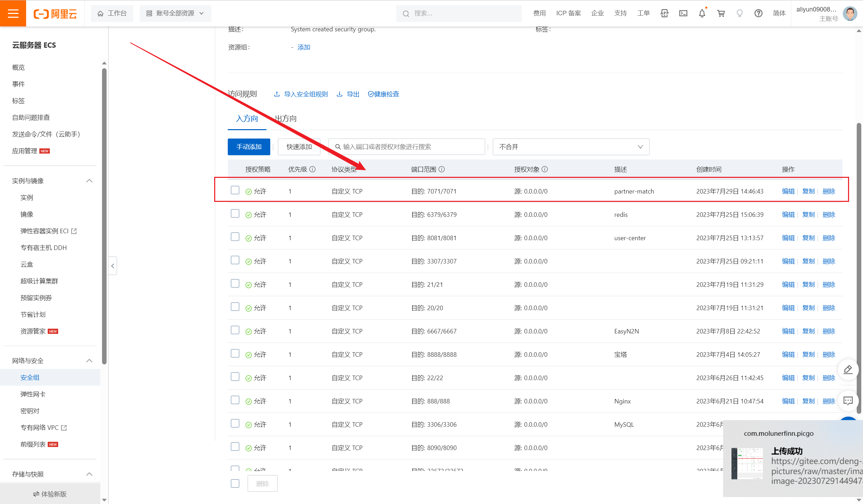Click the 快速添加 button
This screenshot has width=863, height=504.
point(299,147)
